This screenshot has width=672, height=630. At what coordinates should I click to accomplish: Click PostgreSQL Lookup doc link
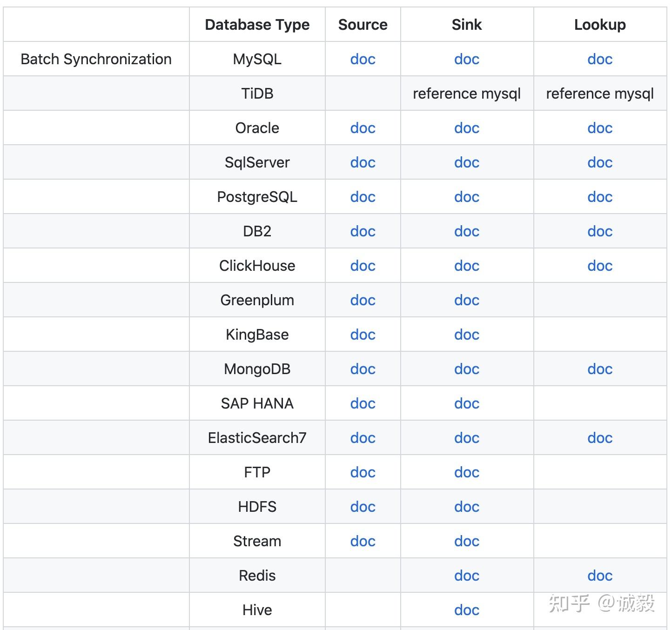(600, 197)
